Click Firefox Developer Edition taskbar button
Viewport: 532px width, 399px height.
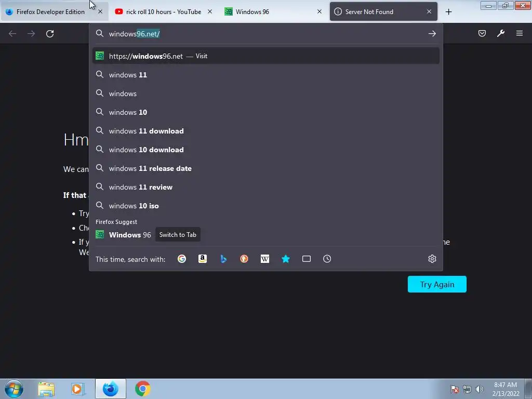coord(111,389)
